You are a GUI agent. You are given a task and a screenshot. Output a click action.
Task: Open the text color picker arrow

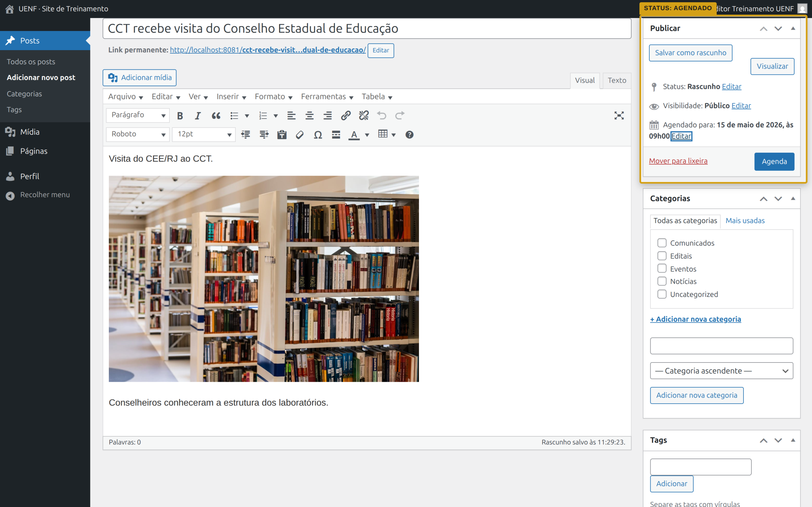pos(367,135)
